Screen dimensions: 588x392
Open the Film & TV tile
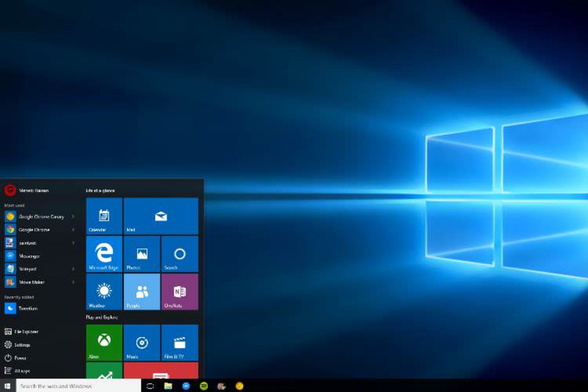point(180,342)
